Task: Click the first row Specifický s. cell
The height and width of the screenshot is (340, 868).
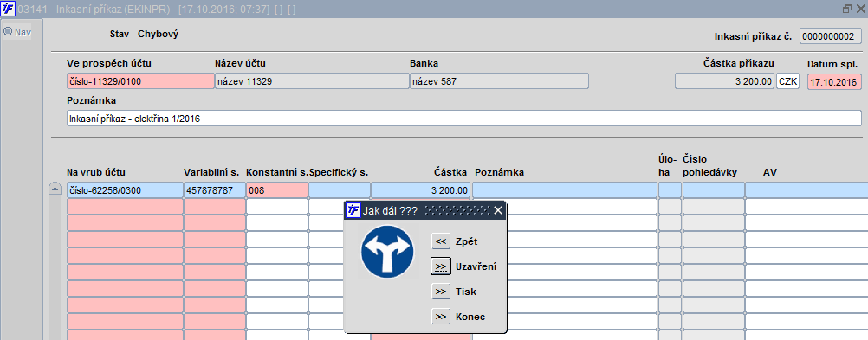Action: [340, 190]
